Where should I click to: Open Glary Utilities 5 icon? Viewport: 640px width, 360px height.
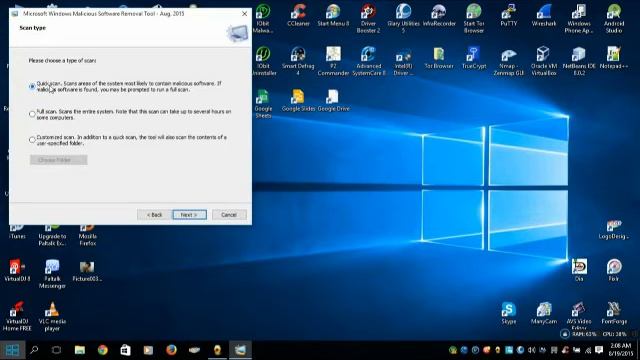[x=403, y=19]
